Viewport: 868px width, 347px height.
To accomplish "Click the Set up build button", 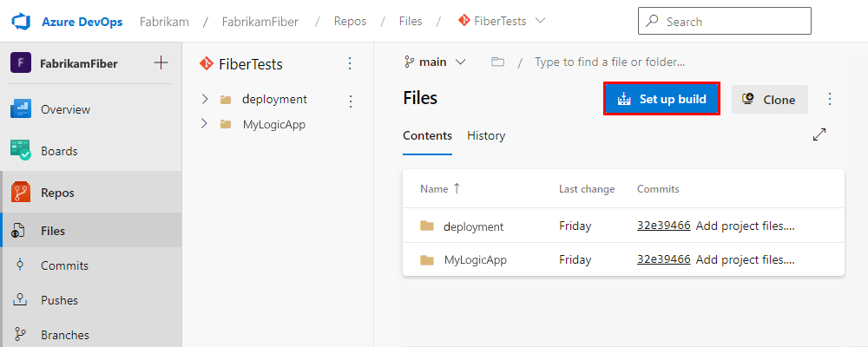I will click(662, 99).
